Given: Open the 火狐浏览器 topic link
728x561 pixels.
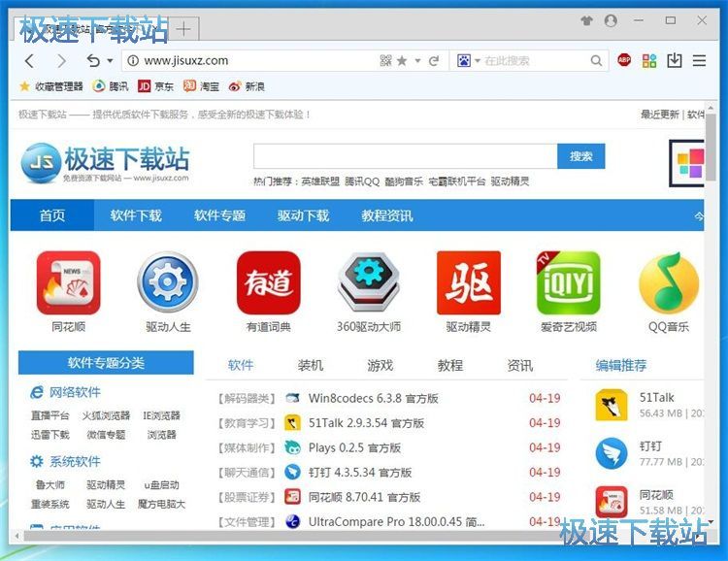Looking at the screenshot, I should click(x=106, y=415).
